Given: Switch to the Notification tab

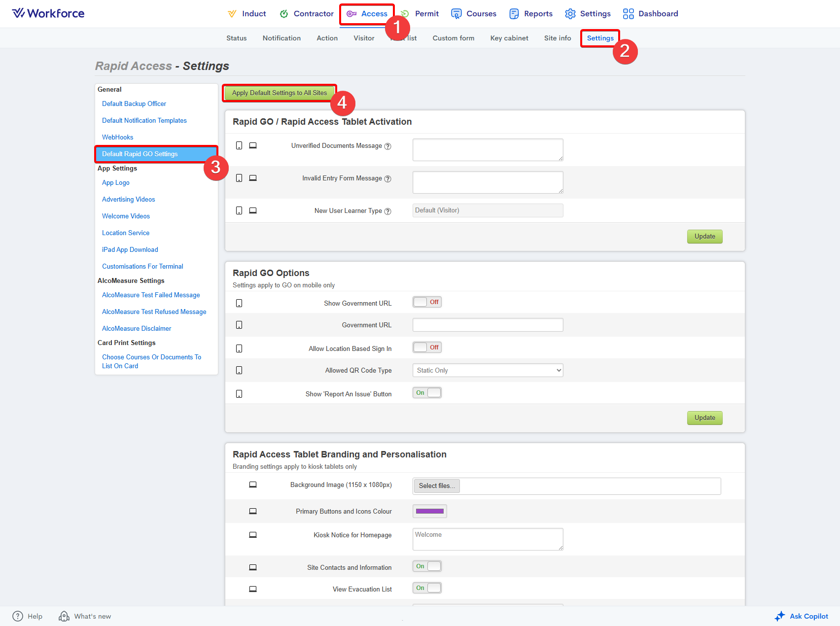Looking at the screenshot, I should (281, 38).
